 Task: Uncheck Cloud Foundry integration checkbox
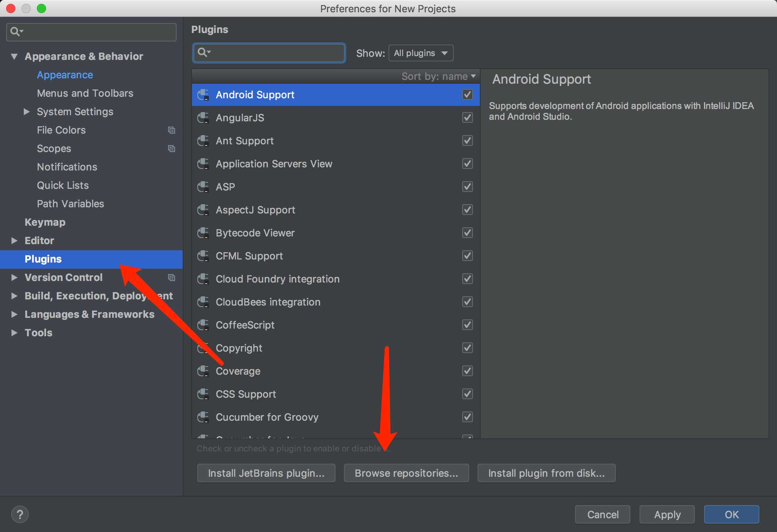[468, 279]
